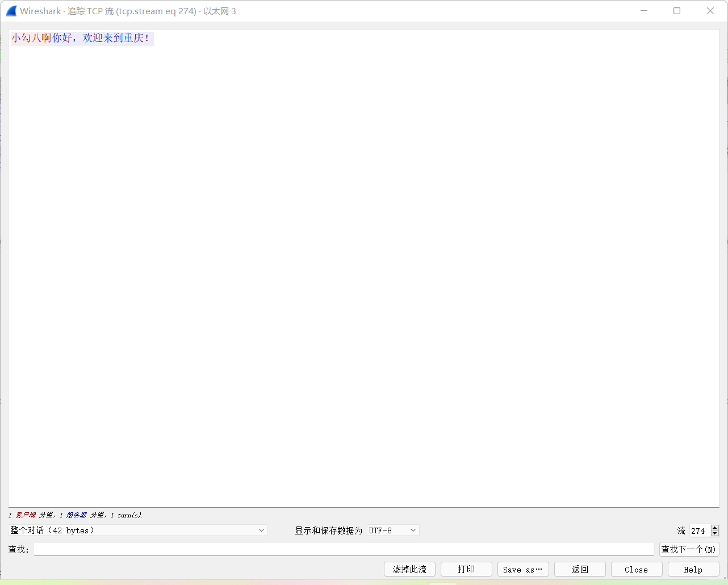Click the red client text 小勾八
The width and height of the screenshot is (728, 585).
[x=26, y=38]
